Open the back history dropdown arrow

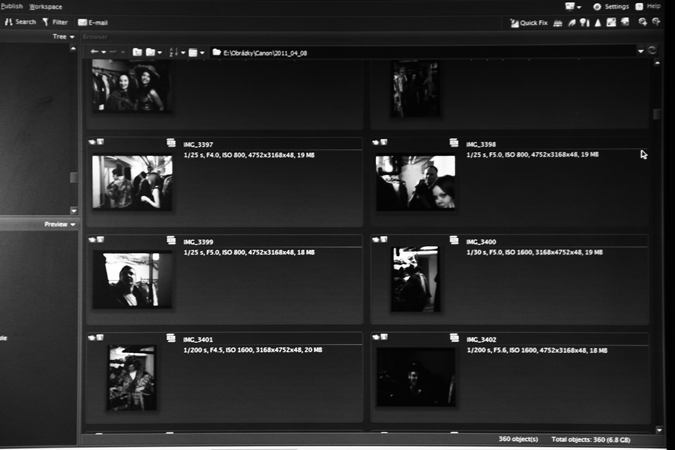pos(104,53)
